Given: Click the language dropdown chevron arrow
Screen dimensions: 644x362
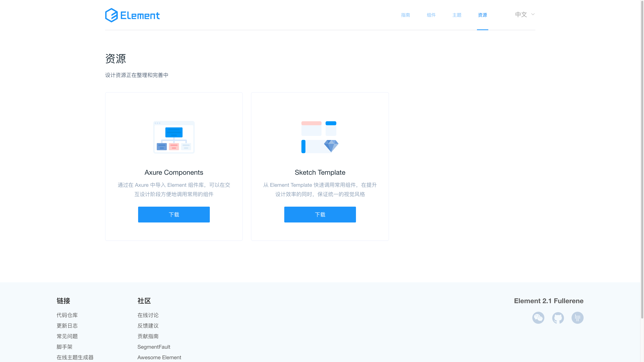Looking at the screenshot, I should [533, 14].
